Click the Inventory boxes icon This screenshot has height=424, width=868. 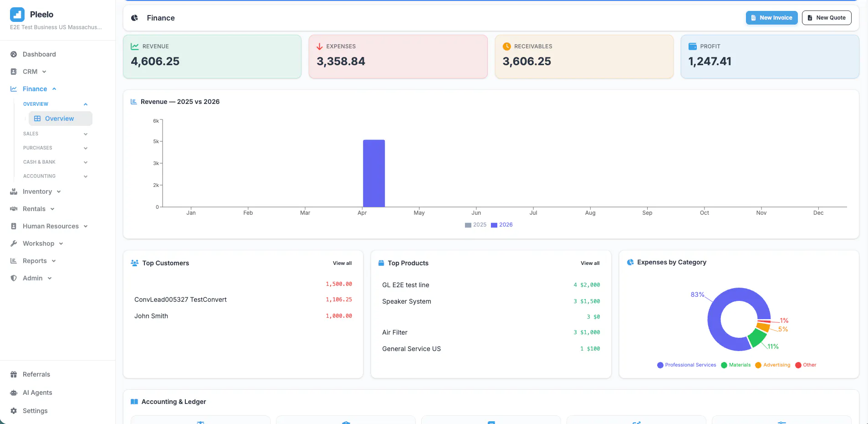coord(14,191)
